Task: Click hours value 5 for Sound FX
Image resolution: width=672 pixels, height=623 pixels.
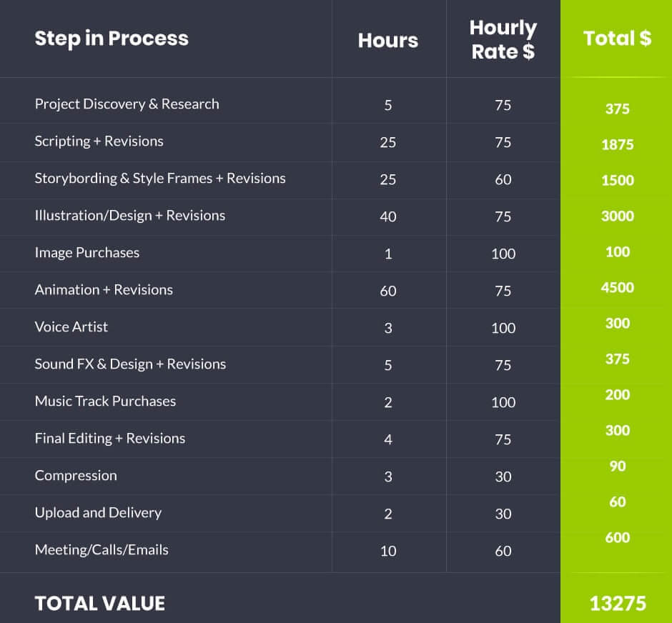Action: [x=388, y=365]
